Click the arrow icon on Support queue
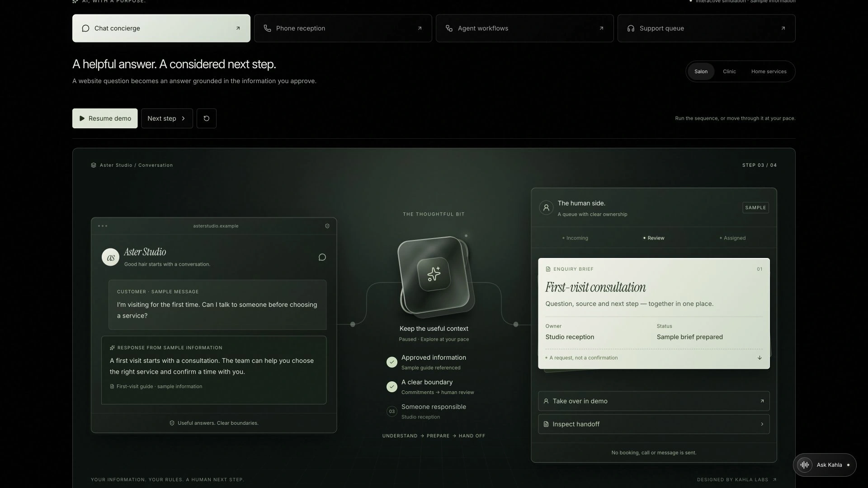The height and width of the screenshot is (488, 868). [783, 28]
